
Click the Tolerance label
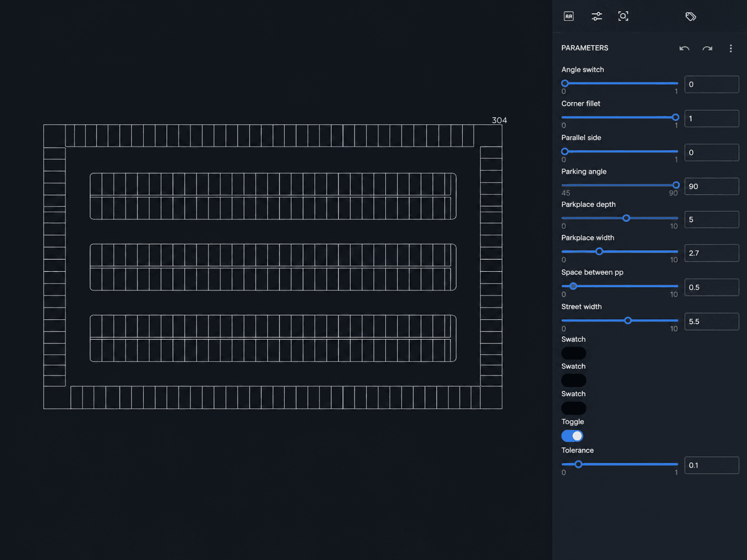click(577, 450)
